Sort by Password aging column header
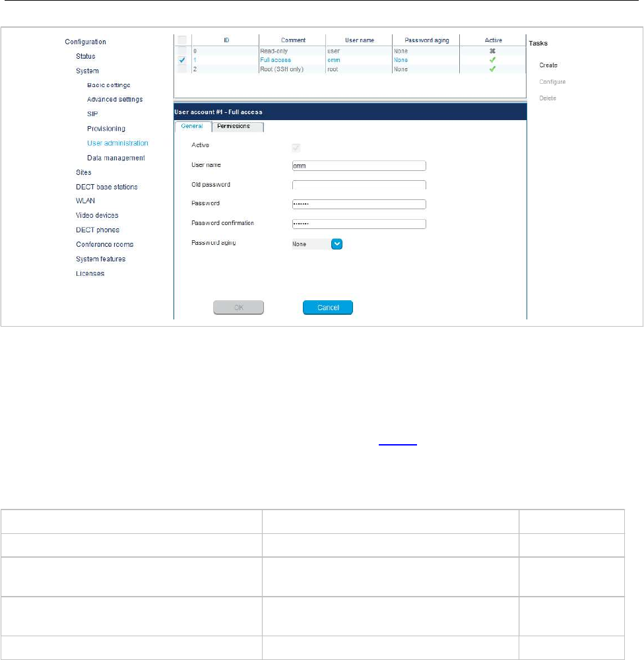Screen dimensions: 644x660 (x=426, y=40)
